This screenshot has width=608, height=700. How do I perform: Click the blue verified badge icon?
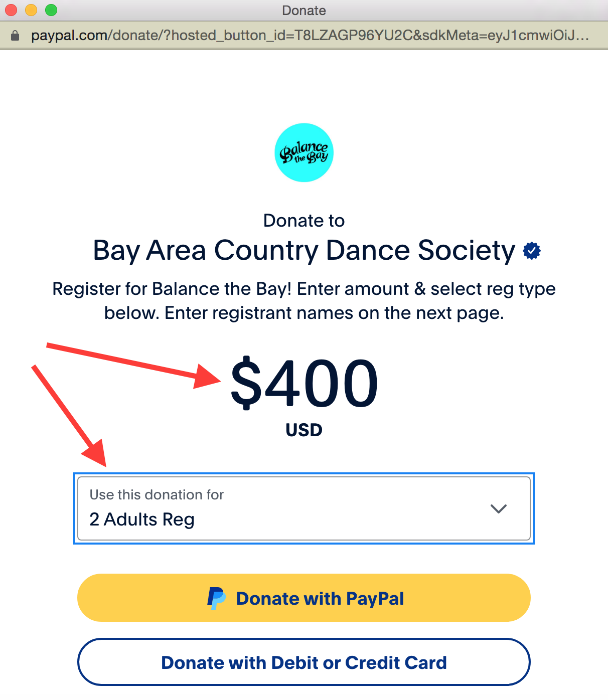pos(532,250)
